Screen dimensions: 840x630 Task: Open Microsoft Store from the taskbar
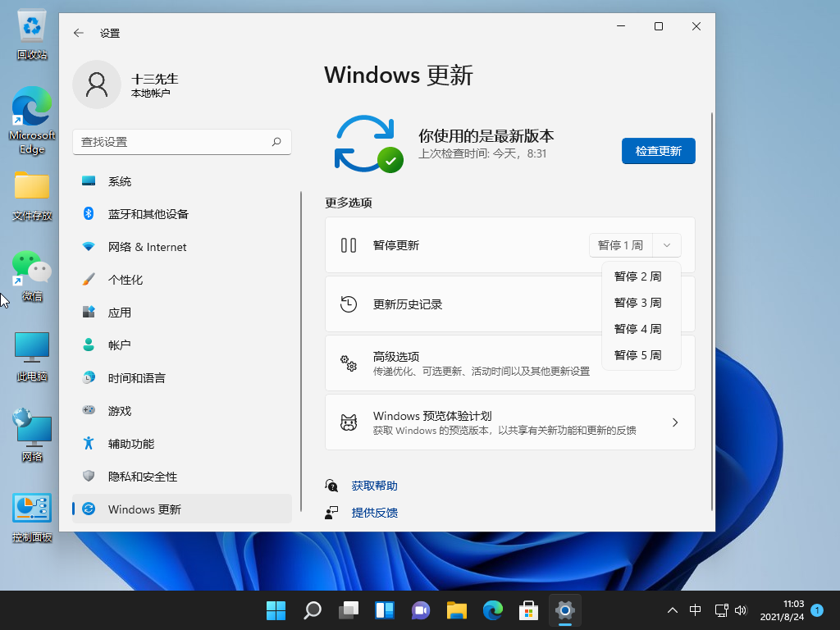pos(528,610)
